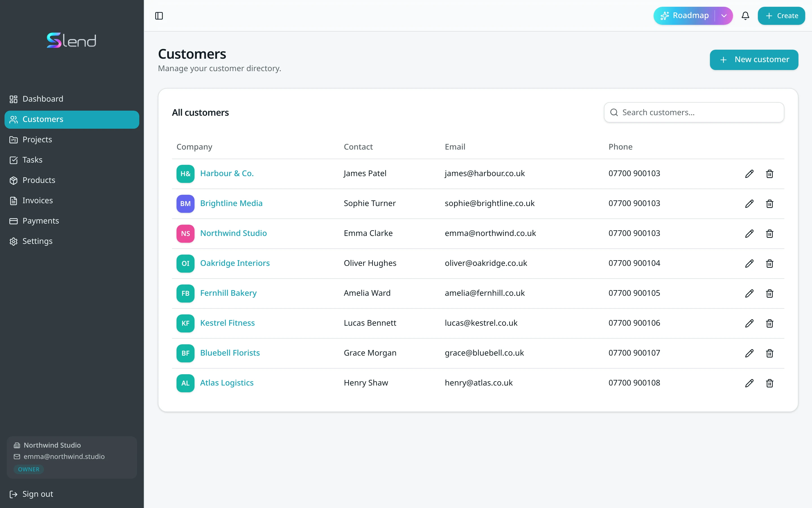812x508 pixels.
Task: Expand the Roadmap dropdown chevron
Action: 724,16
